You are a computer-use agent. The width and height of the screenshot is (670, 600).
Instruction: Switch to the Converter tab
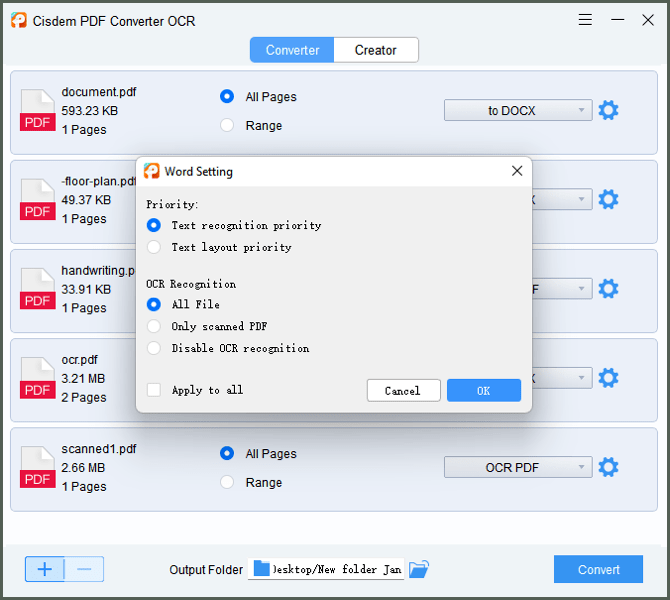pyautogui.click(x=292, y=50)
